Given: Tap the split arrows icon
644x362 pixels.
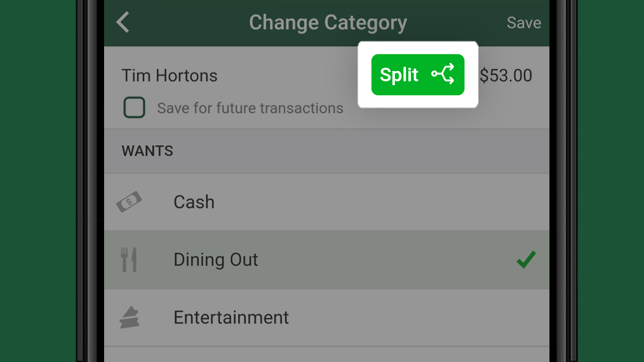Looking at the screenshot, I should (443, 74).
